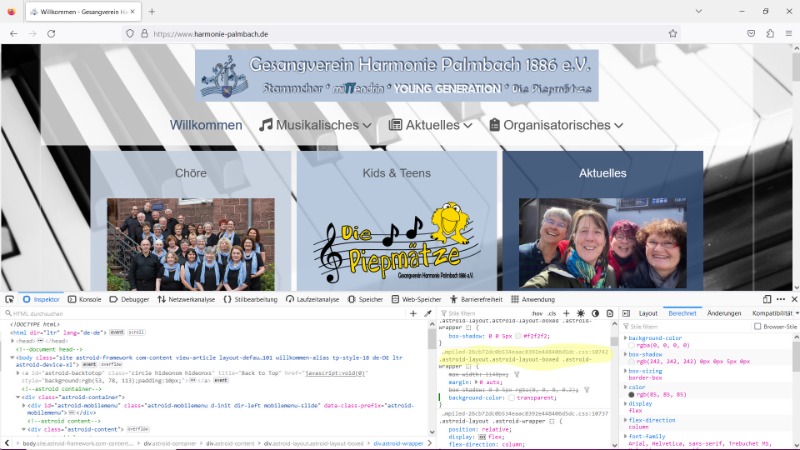Toggle dark color scheme simulation
The width and height of the screenshot is (800, 450).
coord(595,313)
